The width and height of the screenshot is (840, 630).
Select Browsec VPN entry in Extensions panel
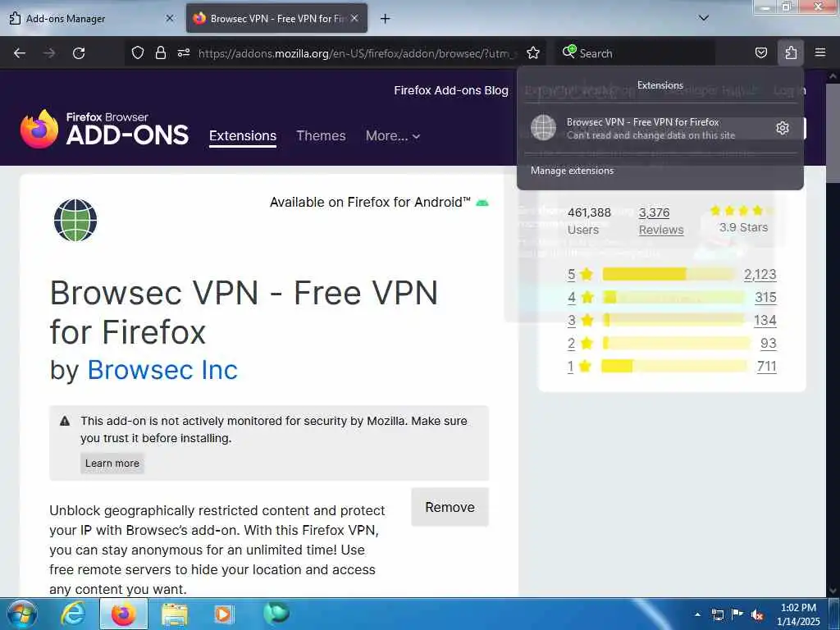(x=651, y=128)
